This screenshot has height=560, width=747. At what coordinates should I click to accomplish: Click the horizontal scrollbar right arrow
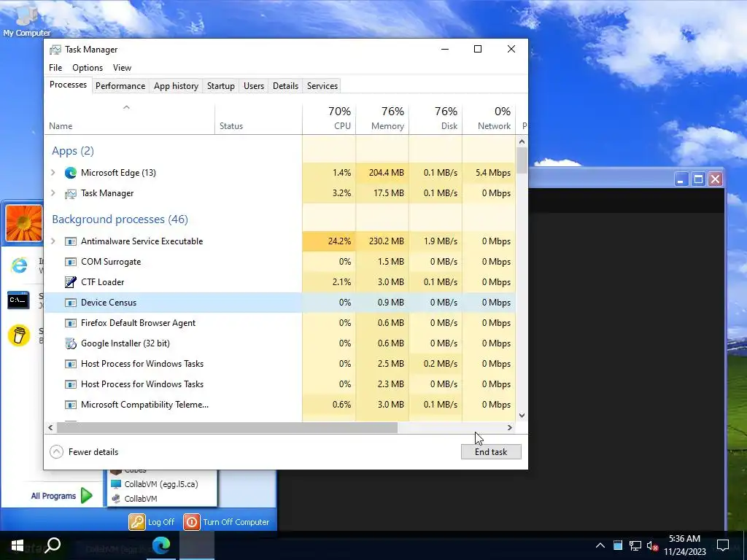(x=510, y=427)
